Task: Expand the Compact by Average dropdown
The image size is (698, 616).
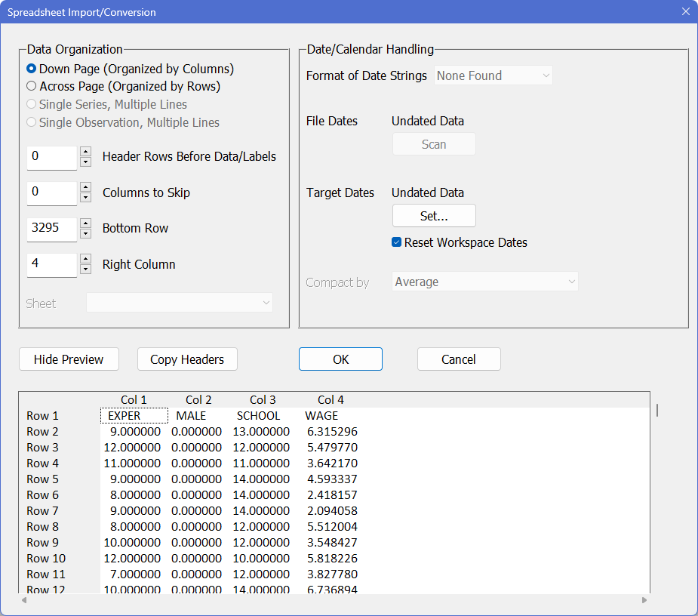Action: click(485, 282)
